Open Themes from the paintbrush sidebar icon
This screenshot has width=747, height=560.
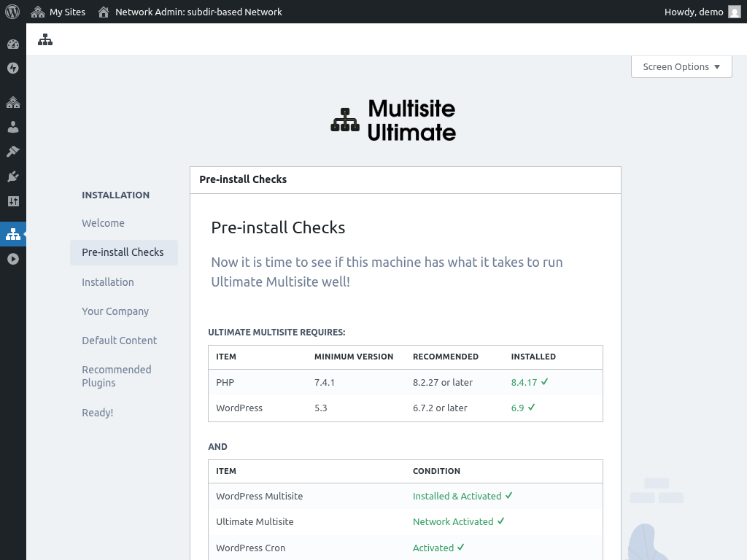point(13,152)
